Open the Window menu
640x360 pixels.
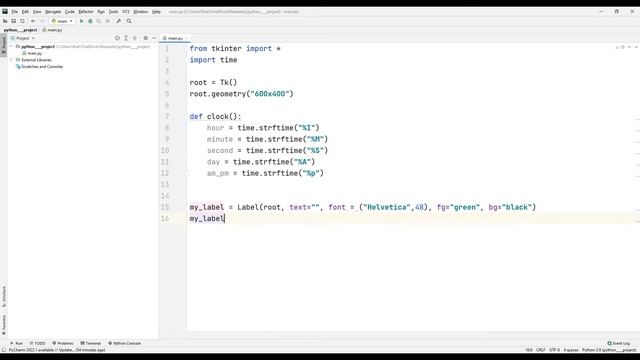click(x=140, y=12)
